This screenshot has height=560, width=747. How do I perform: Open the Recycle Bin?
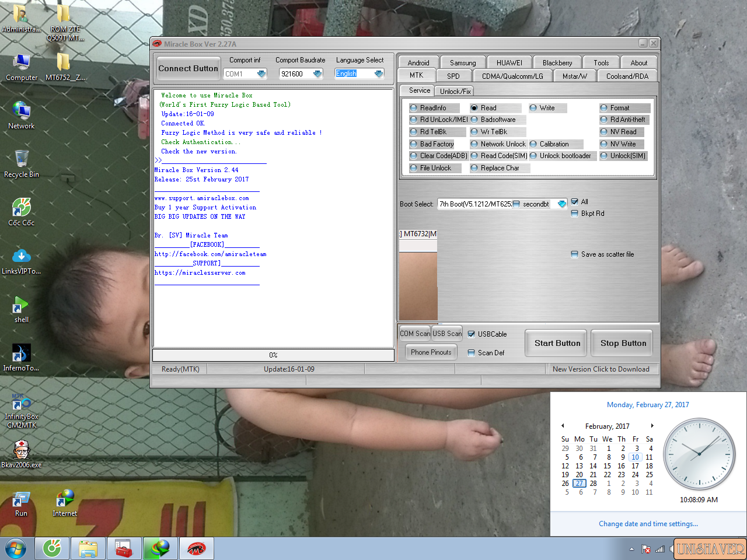click(x=22, y=163)
